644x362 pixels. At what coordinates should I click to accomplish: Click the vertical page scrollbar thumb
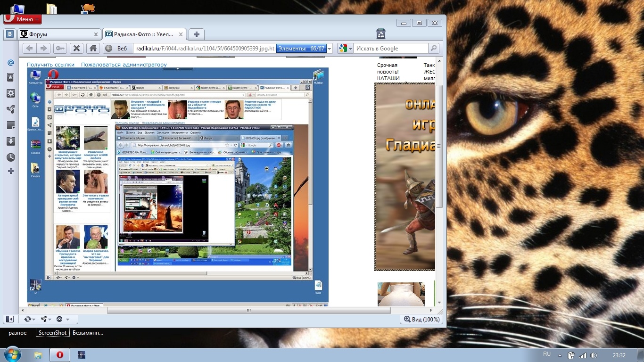(x=439, y=147)
